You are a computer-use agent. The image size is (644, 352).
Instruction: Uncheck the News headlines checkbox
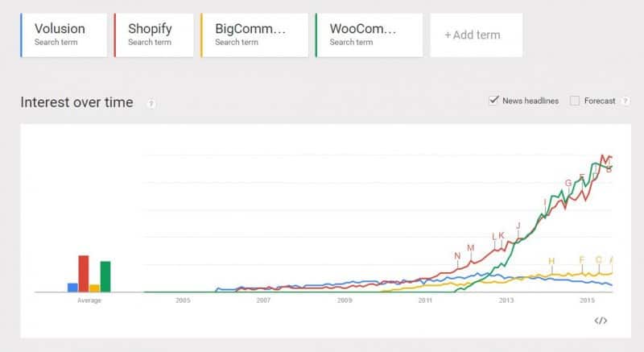click(493, 100)
